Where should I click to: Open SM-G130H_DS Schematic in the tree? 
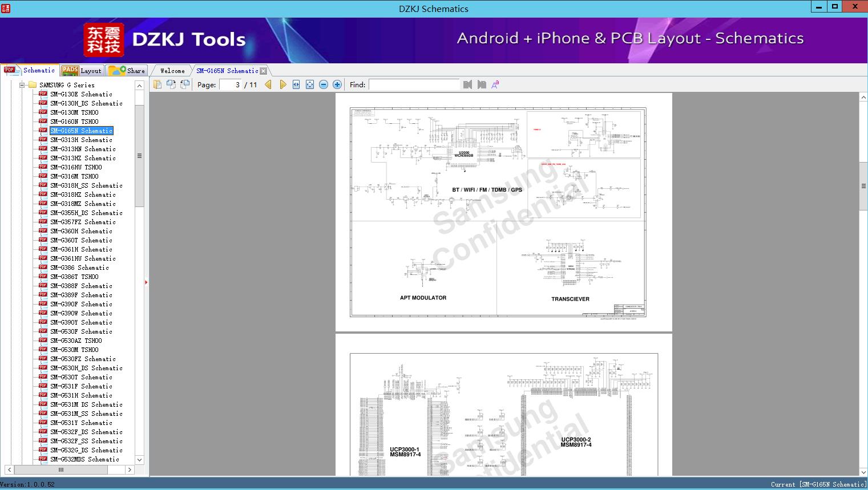tap(86, 103)
